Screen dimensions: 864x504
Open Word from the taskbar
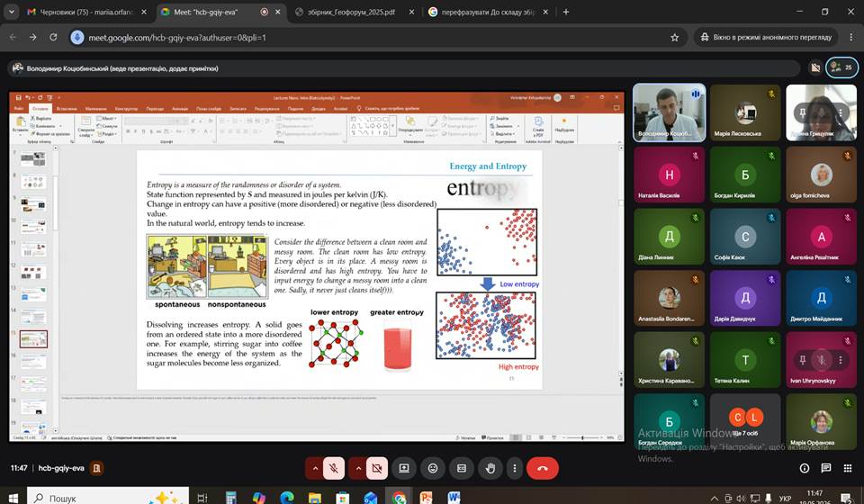click(x=454, y=498)
